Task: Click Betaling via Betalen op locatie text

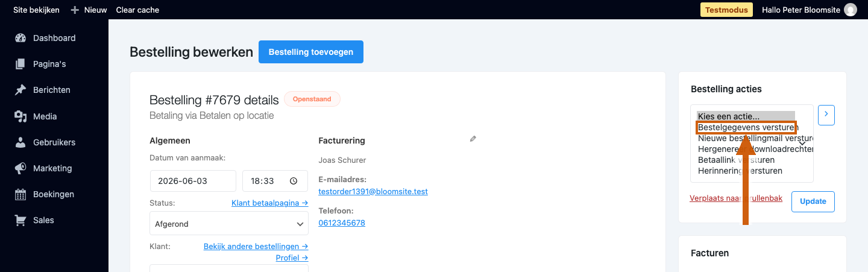Action: coord(212,115)
